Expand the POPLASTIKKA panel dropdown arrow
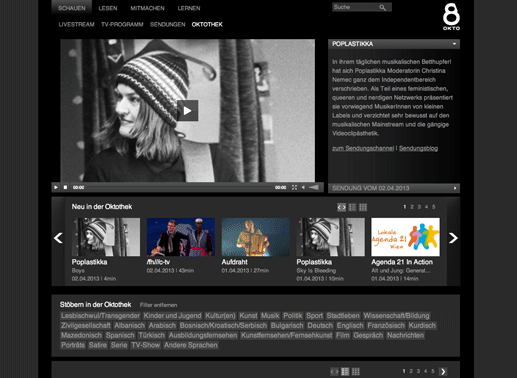Viewport: 517px width, 378px height. (x=454, y=44)
